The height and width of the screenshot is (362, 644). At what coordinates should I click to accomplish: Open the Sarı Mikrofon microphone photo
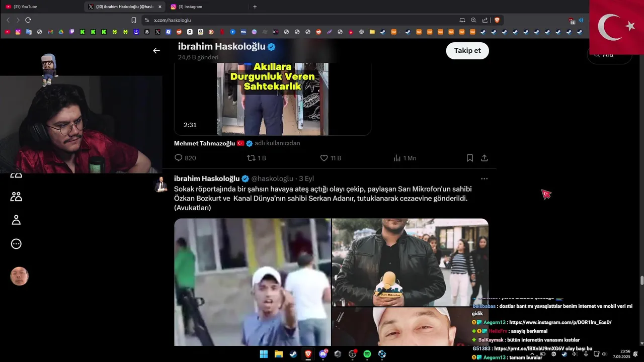(410, 262)
